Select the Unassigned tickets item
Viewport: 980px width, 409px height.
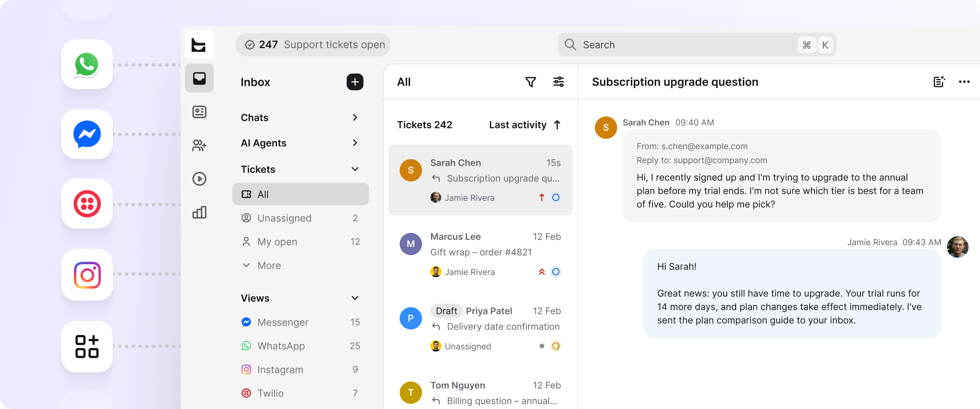point(301,218)
